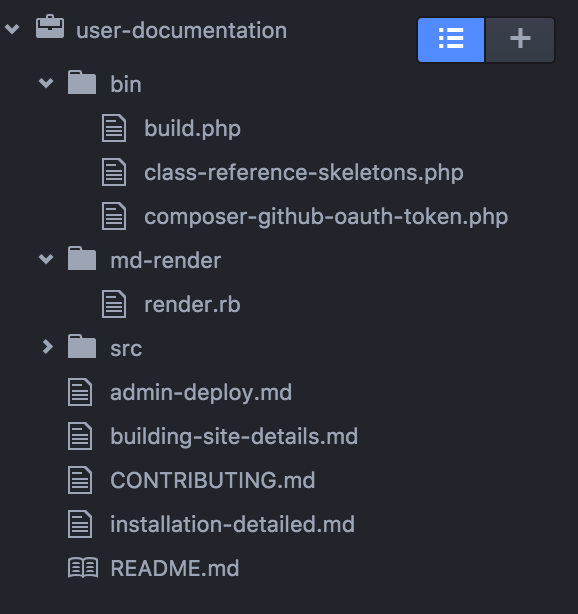This screenshot has width=578, height=614.
Task: Open installation-detailed.md file
Action: (x=232, y=524)
